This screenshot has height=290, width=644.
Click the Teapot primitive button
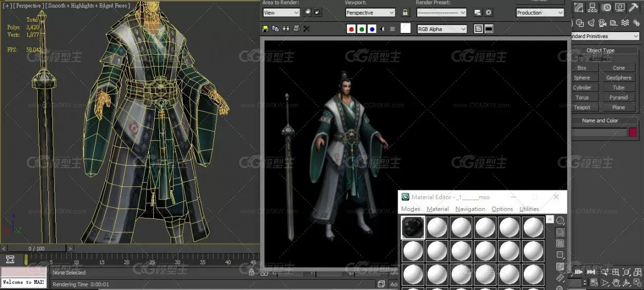(x=582, y=107)
